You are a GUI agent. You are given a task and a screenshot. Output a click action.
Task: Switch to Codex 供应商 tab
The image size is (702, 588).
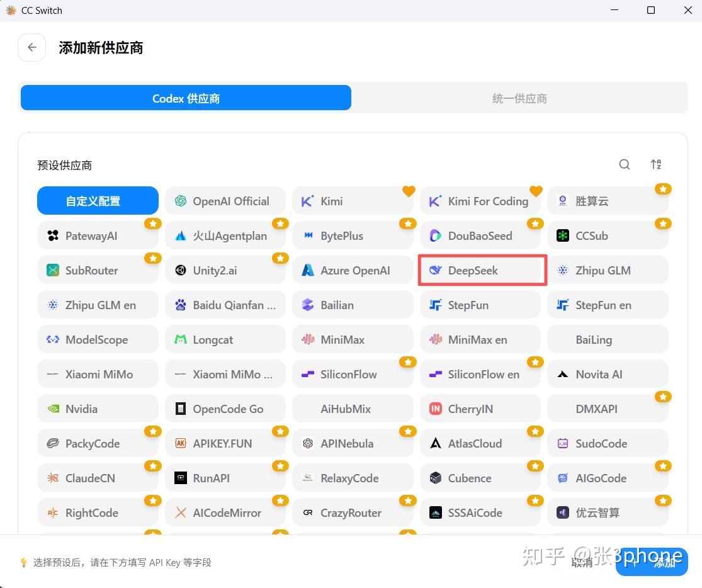tap(186, 98)
